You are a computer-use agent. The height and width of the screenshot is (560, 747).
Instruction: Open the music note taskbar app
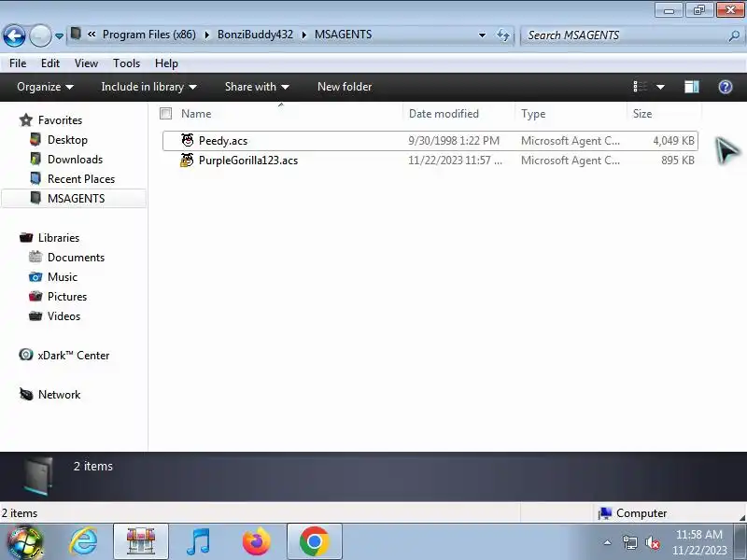click(198, 542)
